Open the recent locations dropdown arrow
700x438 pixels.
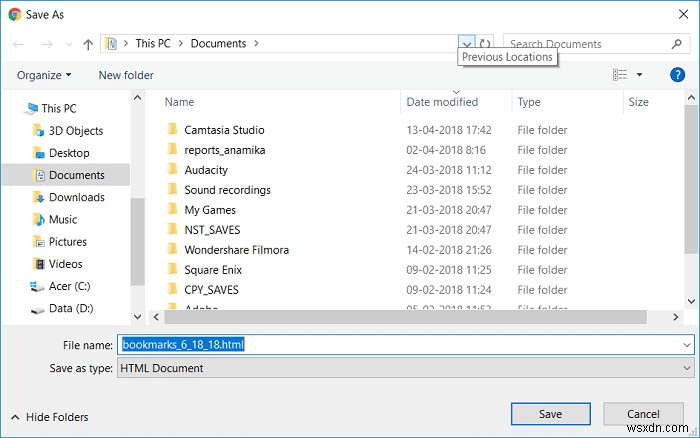69,44
